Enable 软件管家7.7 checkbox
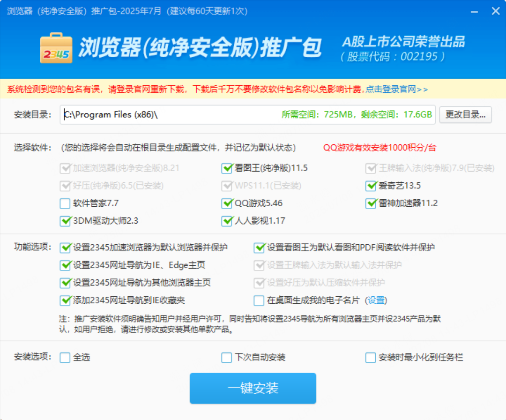 [x=65, y=203]
